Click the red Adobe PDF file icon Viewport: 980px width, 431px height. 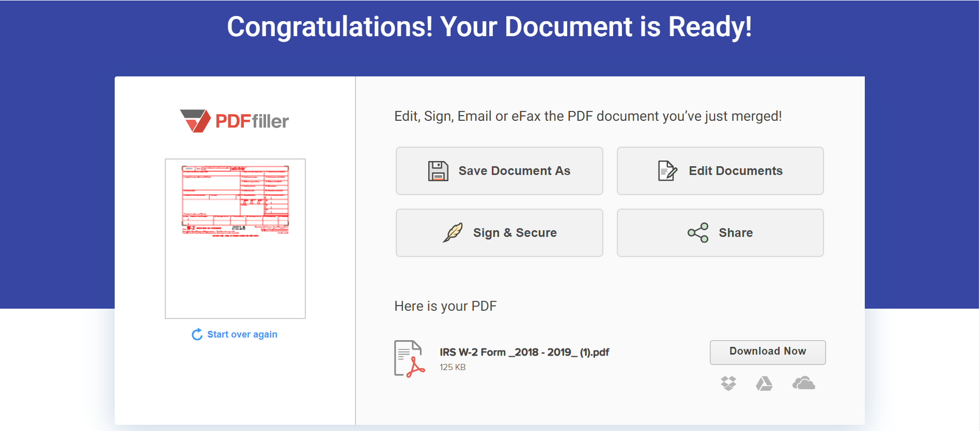pyautogui.click(x=408, y=356)
